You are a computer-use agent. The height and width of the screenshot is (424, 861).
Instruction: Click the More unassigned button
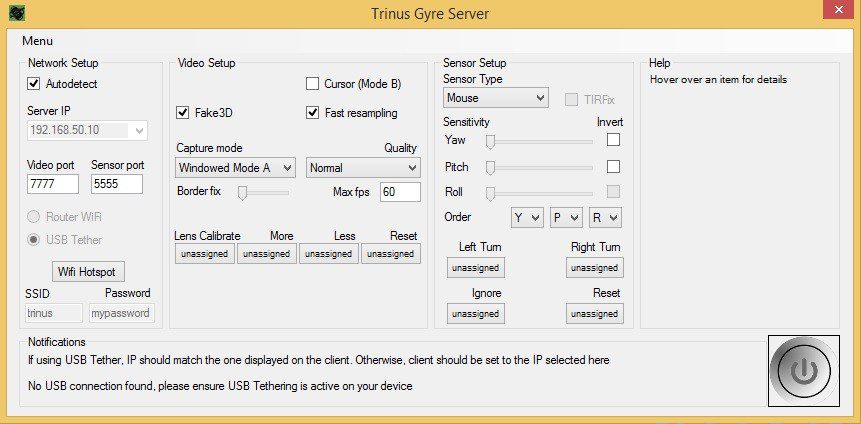tap(267, 254)
